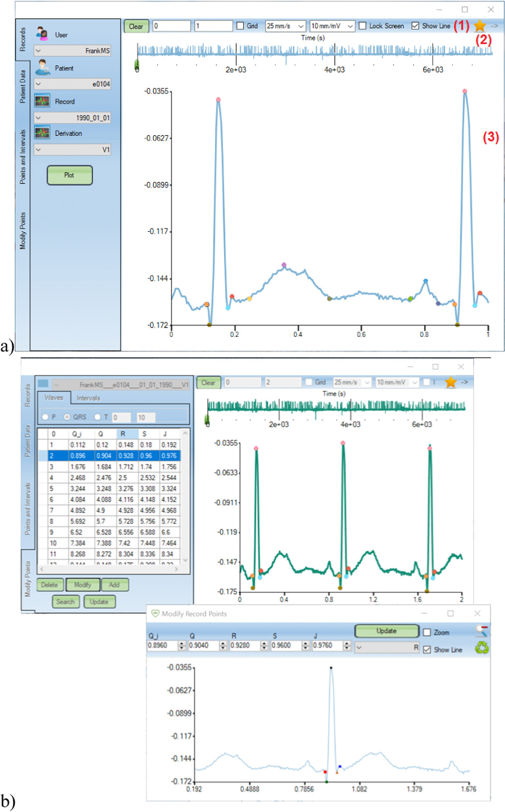The image size is (505, 812).
Task: Toggle Lock Screen checkbox
Action: [x=362, y=26]
